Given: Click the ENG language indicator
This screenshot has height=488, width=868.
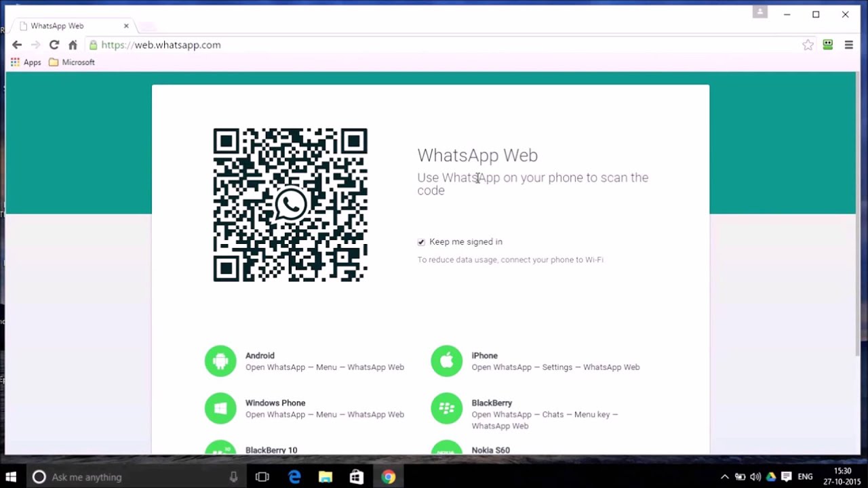Looking at the screenshot, I should [805, 477].
